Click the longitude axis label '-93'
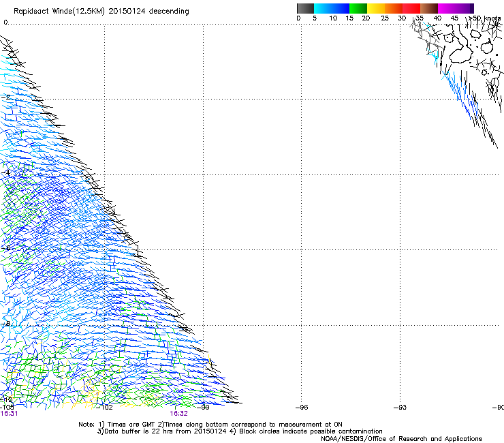This screenshot has width=504, height=443. coord(400,408)
